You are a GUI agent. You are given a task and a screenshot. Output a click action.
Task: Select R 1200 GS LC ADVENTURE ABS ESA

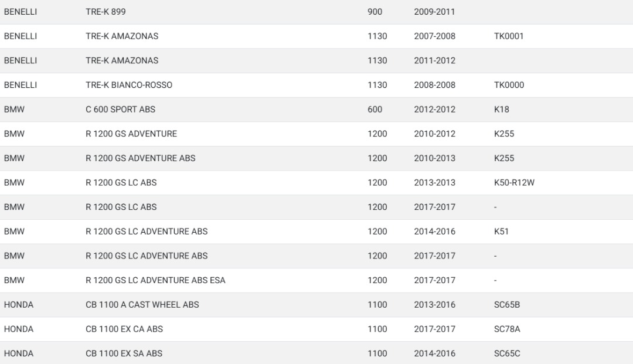click(x=155, y=280)
